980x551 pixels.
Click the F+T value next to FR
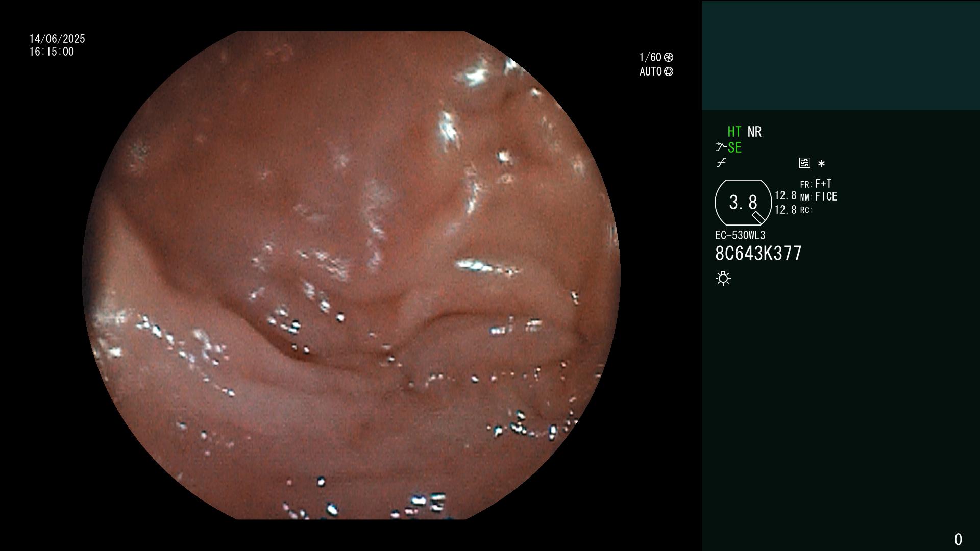tap(823, 184)
